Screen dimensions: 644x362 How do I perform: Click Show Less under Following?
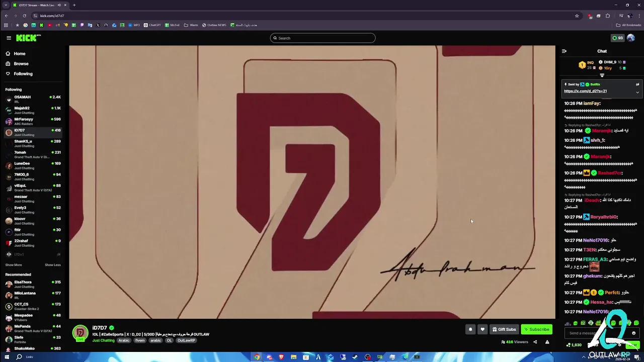[x=53, y=265]
